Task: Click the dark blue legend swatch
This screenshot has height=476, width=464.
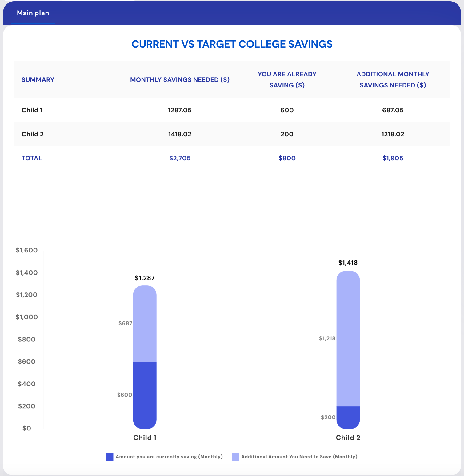Action: click(110, 457)
